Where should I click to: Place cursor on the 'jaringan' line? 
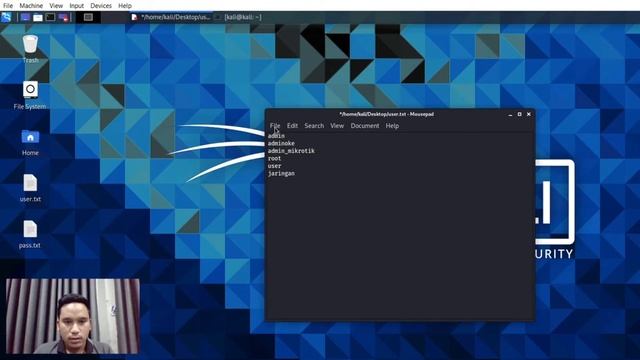281,173
